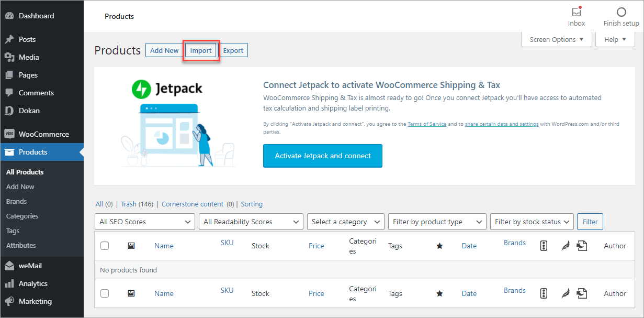
Task: Click the image column icon in table footer
Action: pyautogui.click(x=131, y=293)
